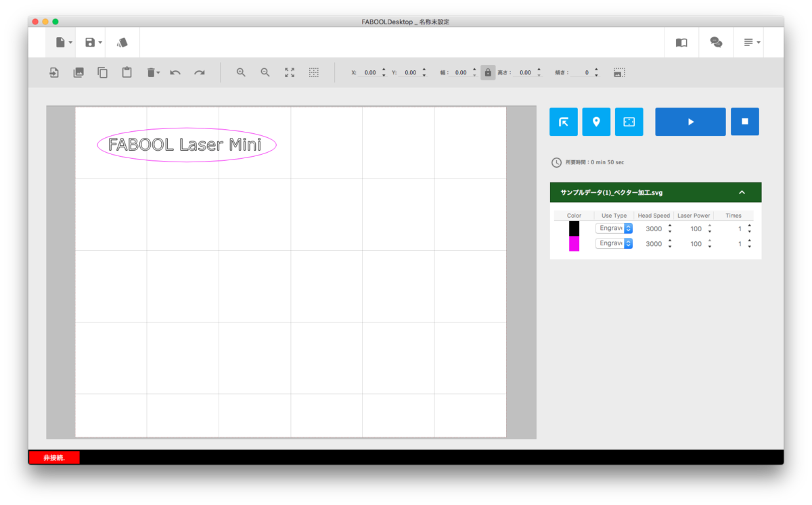Click the zoom in magnifier

(241, 72)
